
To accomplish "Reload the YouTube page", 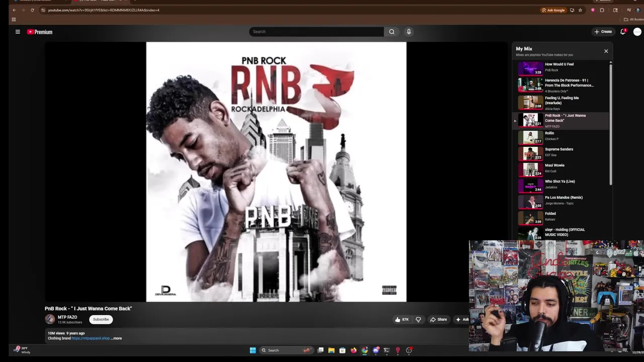I will (x=32, y=10).
